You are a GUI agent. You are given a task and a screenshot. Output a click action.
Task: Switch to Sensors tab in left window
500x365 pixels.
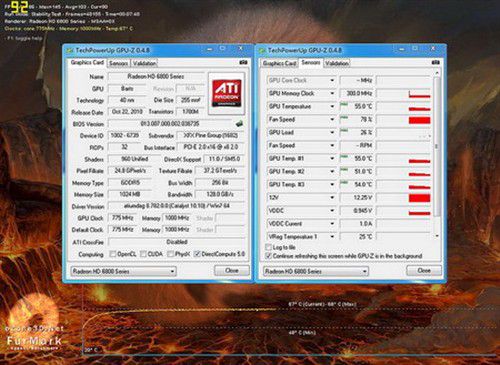click(118, 63)
